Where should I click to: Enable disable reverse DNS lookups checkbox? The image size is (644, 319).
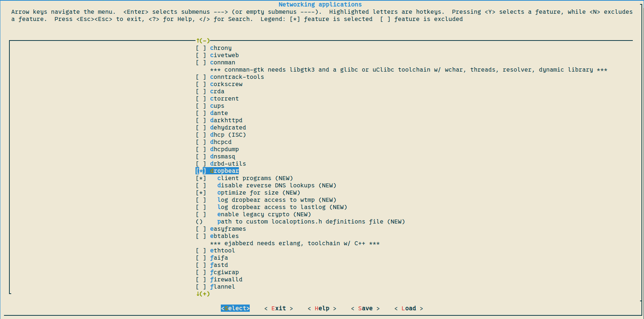(x=201, y=185)
